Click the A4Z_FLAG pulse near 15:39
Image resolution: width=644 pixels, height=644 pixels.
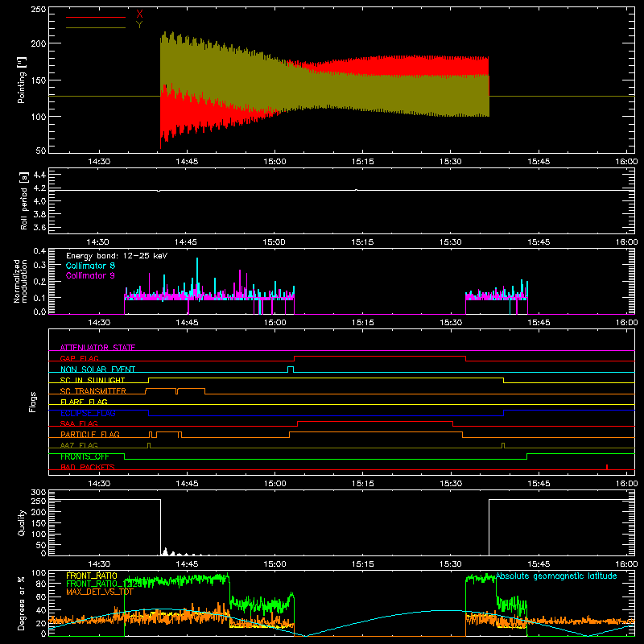pyautogui.click(x=503, y=446)
